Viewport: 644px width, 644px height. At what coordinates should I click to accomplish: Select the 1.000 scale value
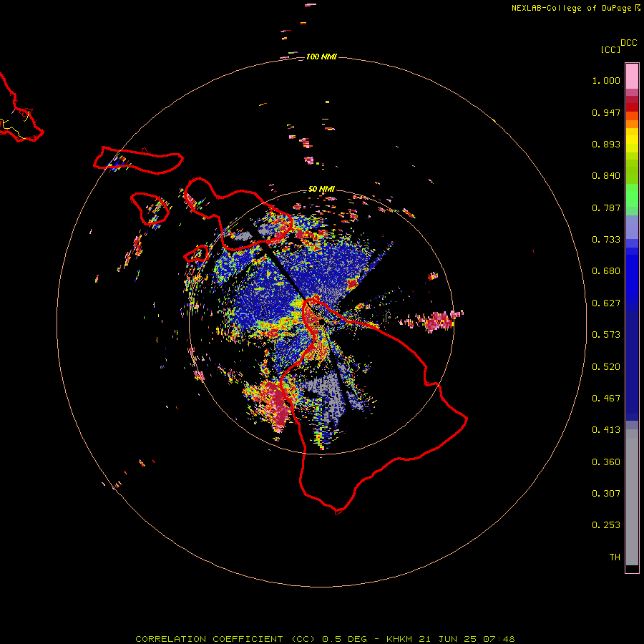pos(606,80)
